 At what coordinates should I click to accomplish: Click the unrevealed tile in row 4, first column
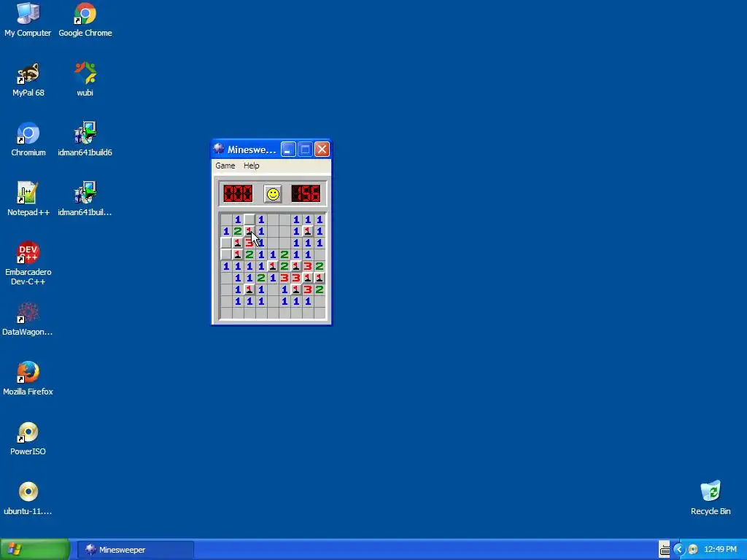226,254
